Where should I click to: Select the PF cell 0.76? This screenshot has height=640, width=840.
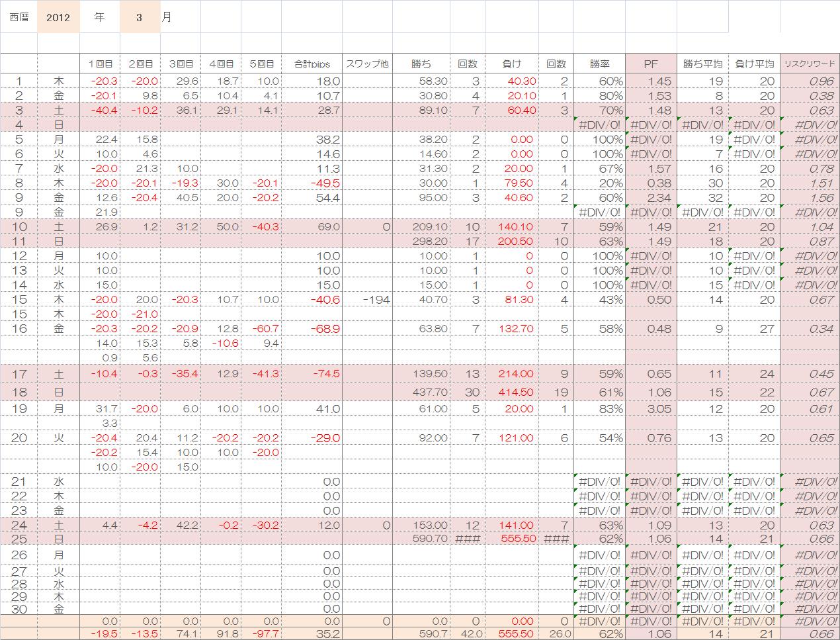coord(651,437)
